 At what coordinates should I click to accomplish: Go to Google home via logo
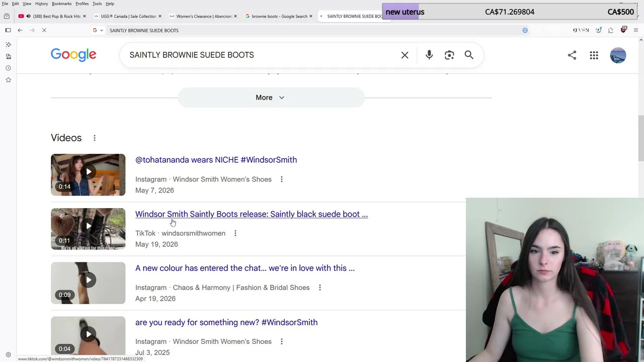(73, 55)
